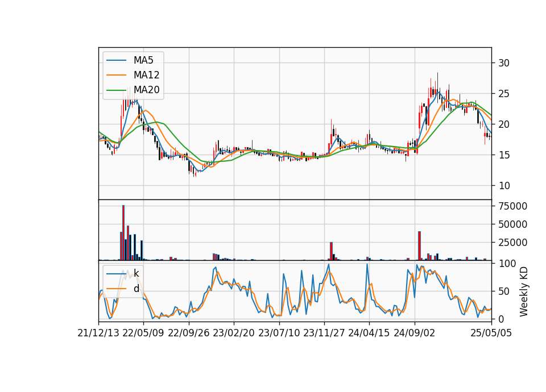Select the MA5 legend label
This screenshot has width=546, height=392.
pyautogui.click(x=143, y=60)
